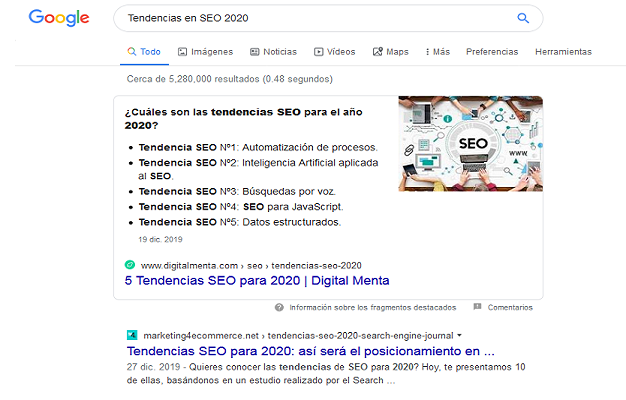Expand the arrow beside marketing4ecommerce.net URL
Viewport: 626px width, 400px height.
(x=460, y=335)
